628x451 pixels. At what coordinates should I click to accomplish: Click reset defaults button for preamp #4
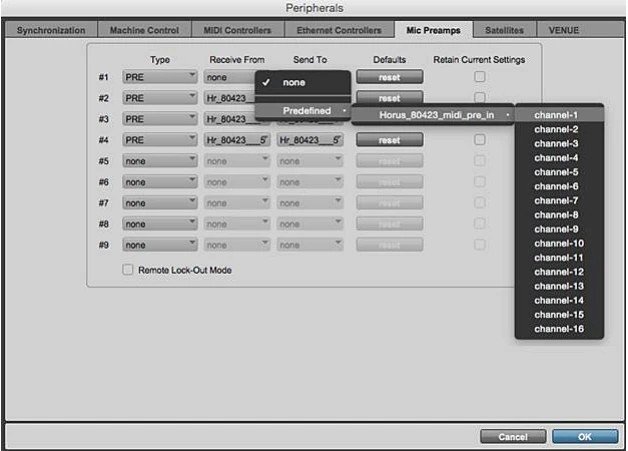[x=389, y=140]
